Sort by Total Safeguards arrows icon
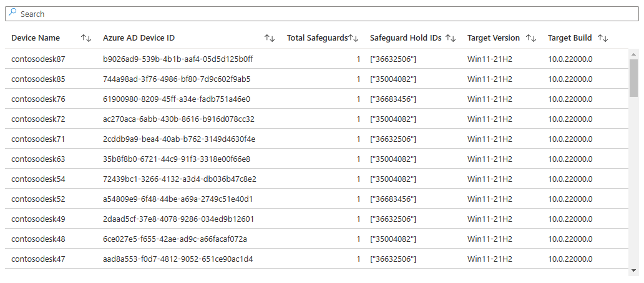Viewport: 644px width, 283px height. 353,38
